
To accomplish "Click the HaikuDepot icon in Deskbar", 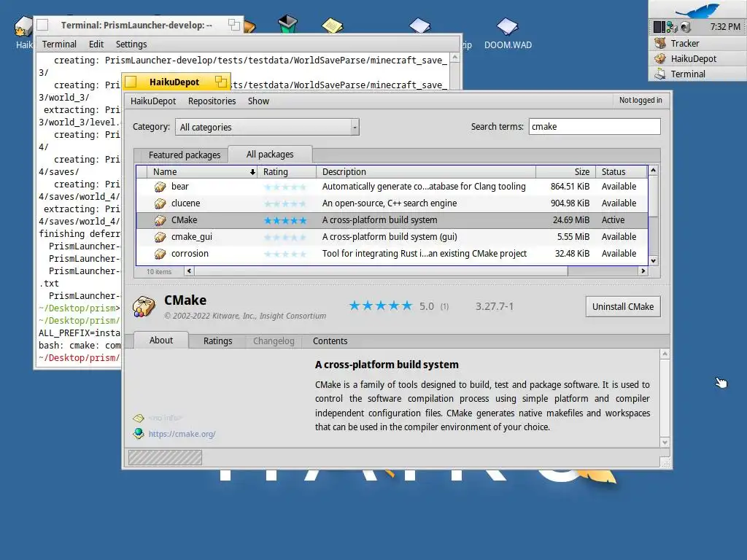I will pos(660,58).
